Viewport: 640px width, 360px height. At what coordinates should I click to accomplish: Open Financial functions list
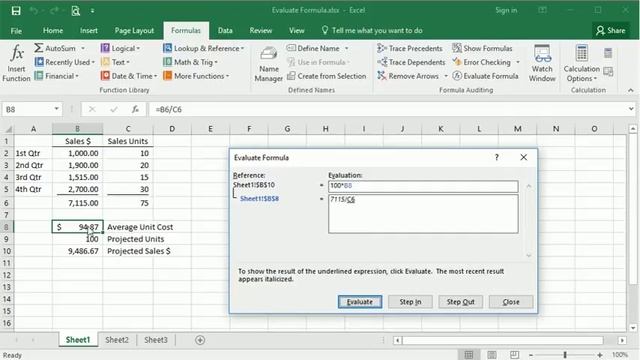coord(57,76)
